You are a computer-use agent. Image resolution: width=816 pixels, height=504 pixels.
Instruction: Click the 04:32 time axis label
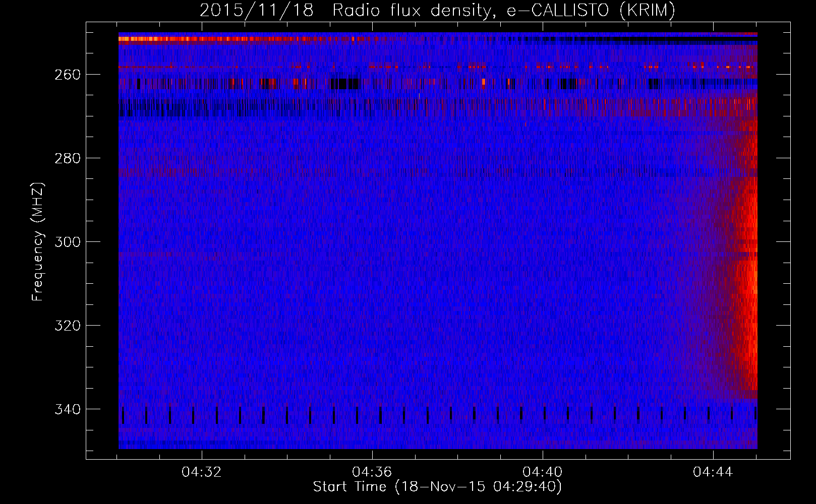point(202,472)
